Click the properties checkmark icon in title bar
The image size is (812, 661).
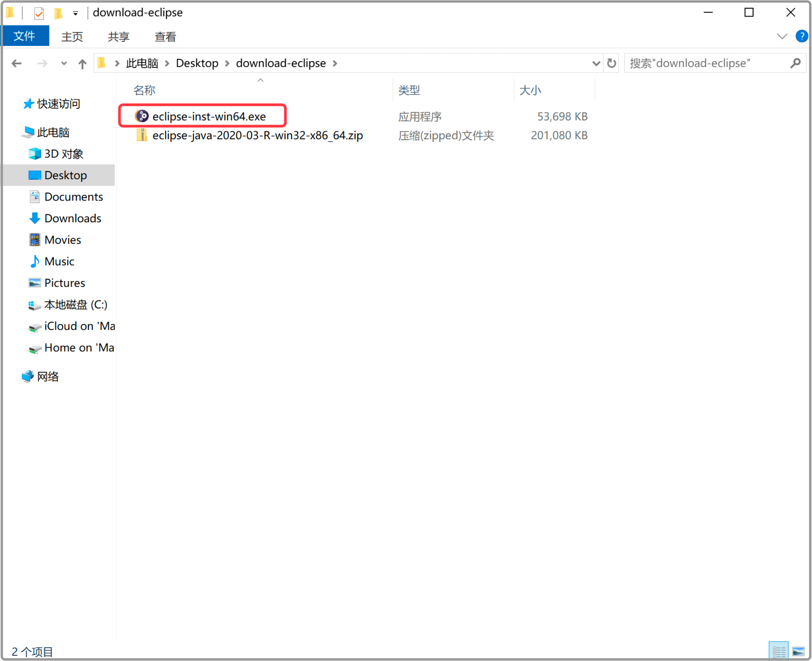tap(39, 13)
